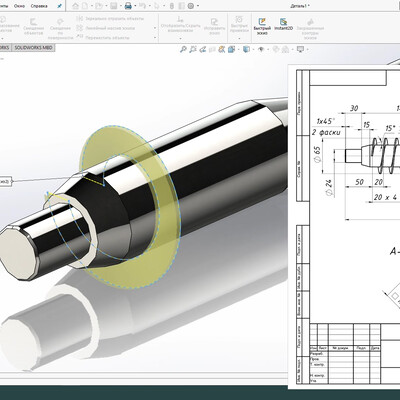
Task: Toggle the menu bar pin
Action: pos(59,6)
